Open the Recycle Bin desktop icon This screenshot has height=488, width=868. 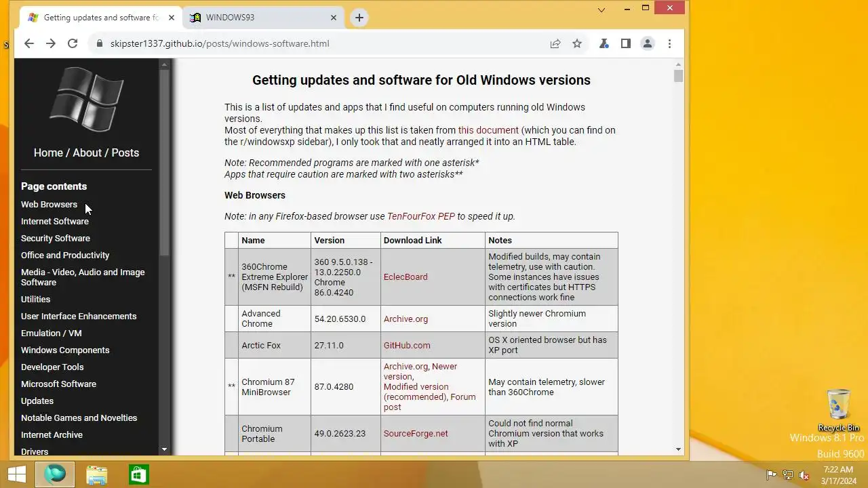click(x=839, y=409)
